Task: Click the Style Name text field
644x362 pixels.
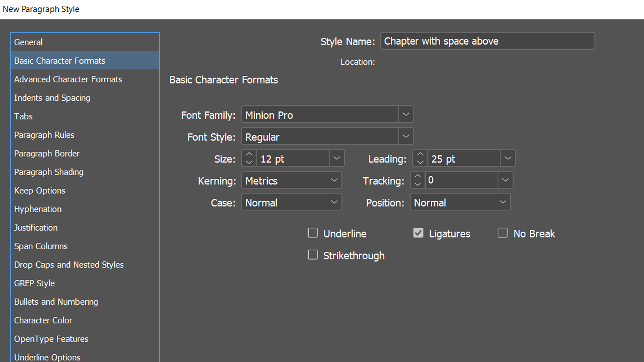Action: [487, 41]
